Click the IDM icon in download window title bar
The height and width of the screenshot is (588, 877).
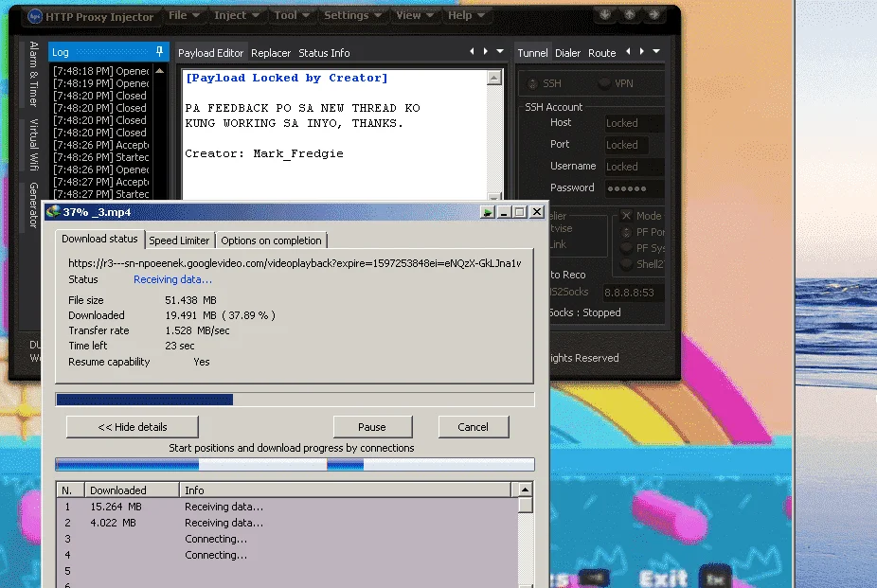point(53,212)
